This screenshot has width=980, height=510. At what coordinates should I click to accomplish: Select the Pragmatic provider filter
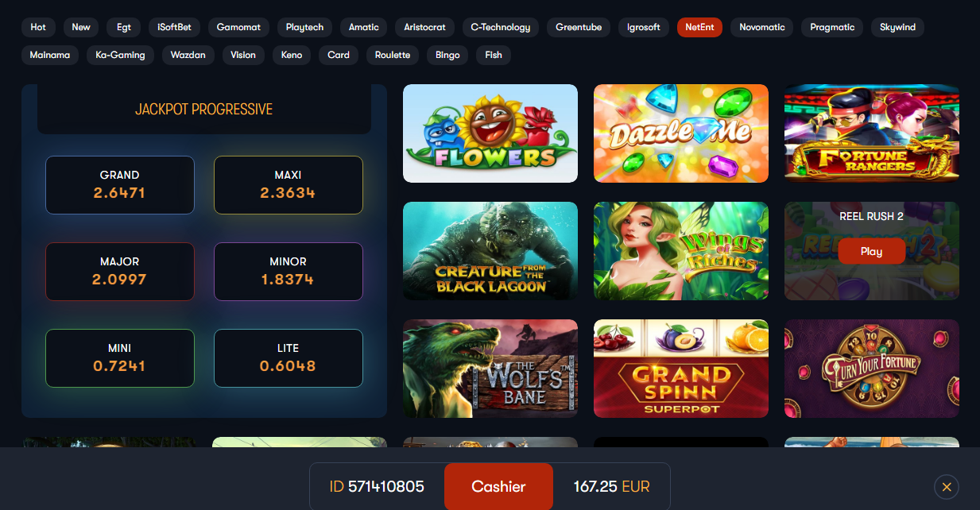832,27
